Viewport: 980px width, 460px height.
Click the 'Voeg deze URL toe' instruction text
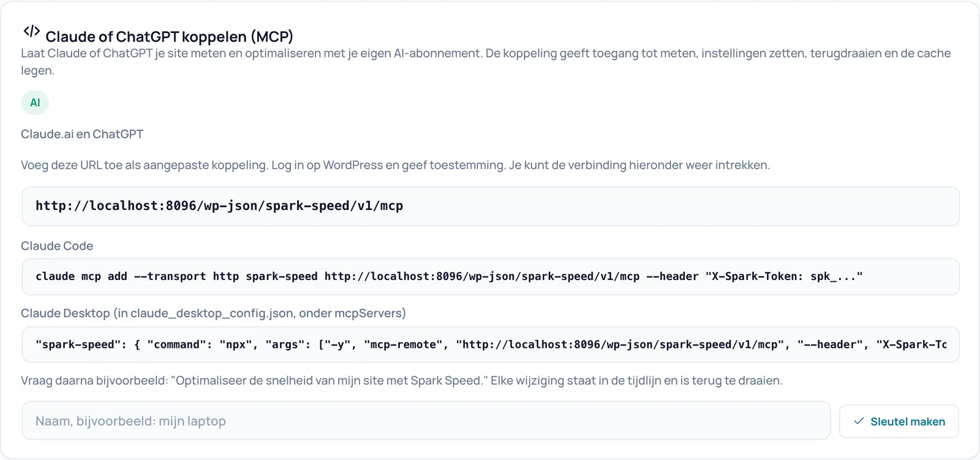395,165
